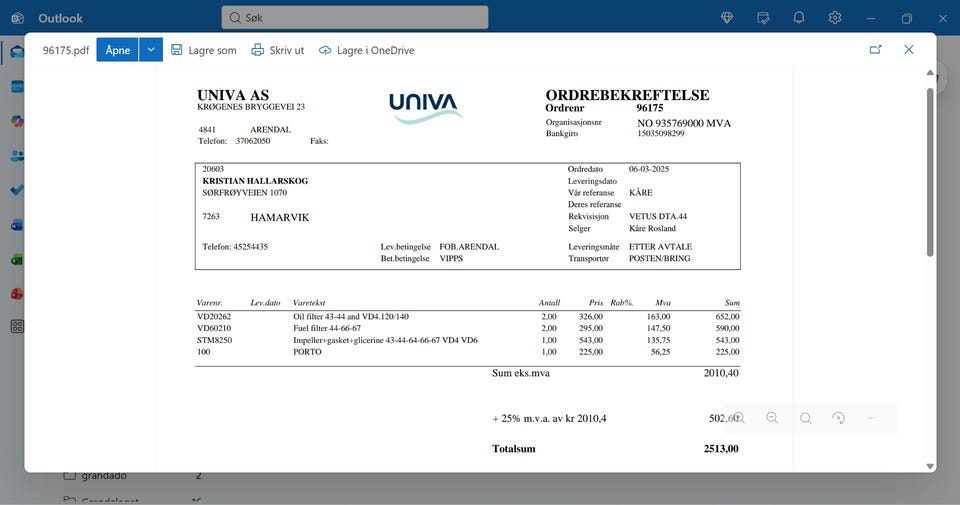
Task: Click the ORDREBEKREFTELSE heading
Action: coord(628,95)
